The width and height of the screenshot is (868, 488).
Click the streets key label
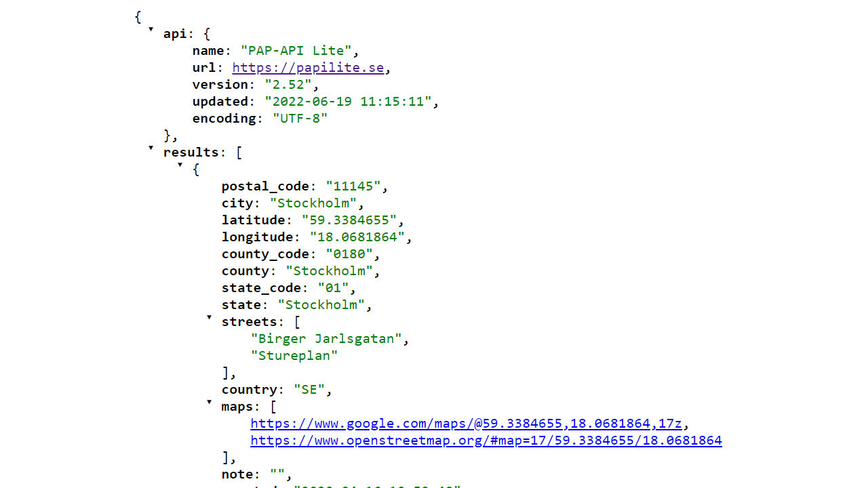coord(250,322)
